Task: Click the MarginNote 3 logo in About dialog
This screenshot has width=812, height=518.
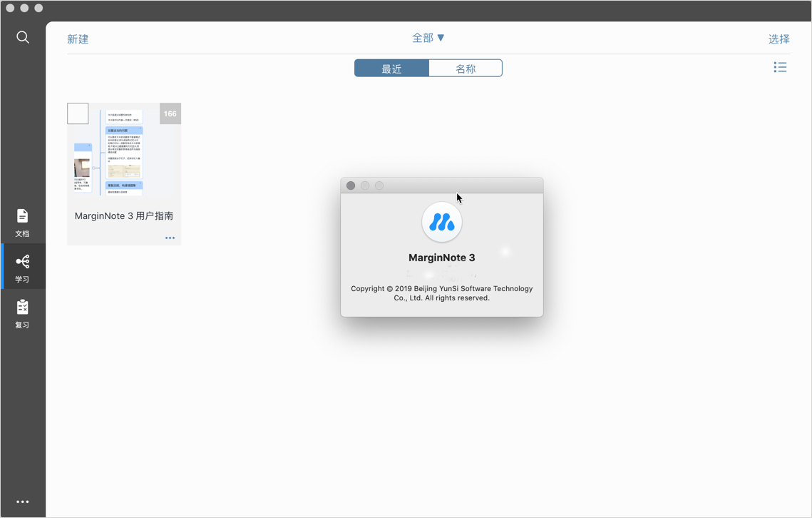Action: point(442,222)
